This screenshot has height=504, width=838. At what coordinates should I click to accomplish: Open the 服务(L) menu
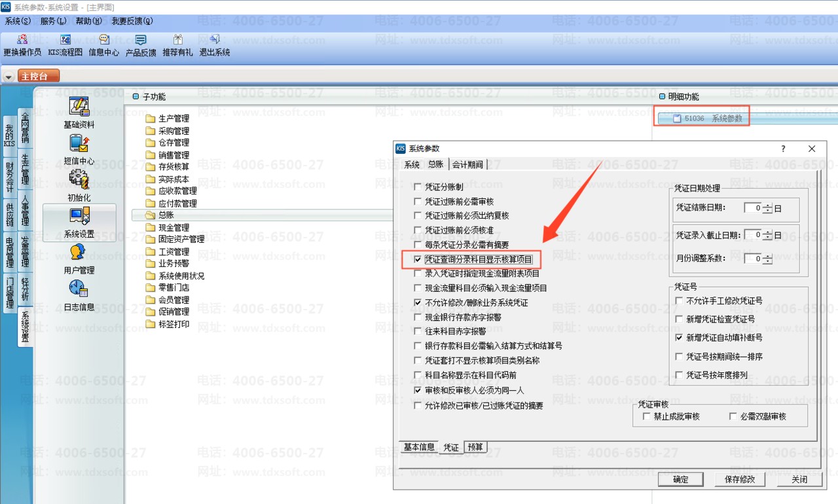click(x=53, y=22)
